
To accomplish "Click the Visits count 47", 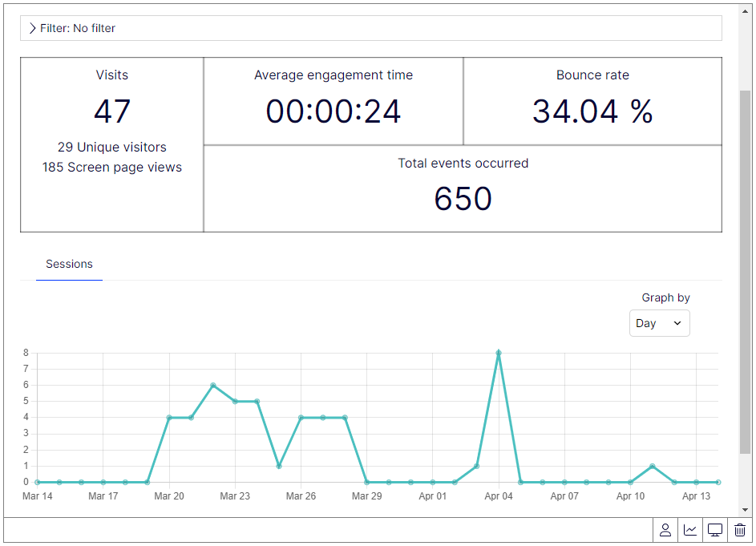I will click(112, 111).
